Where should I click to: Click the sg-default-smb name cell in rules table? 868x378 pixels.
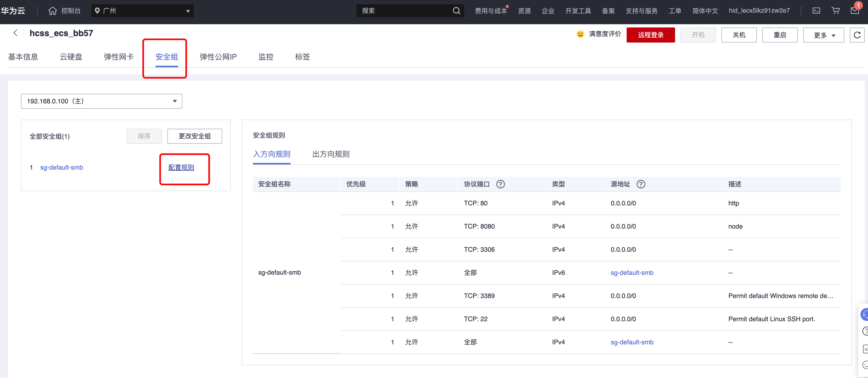point(279,272)
